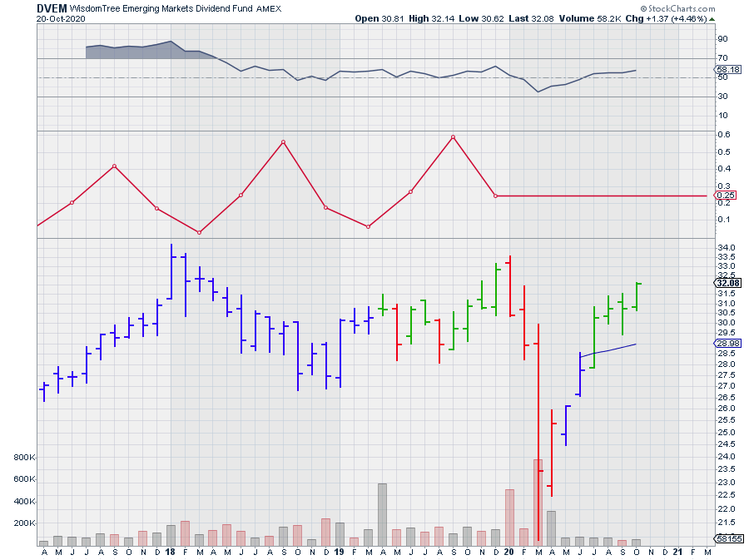Select the 32.08 last price axis tag
Image resolution: width=749 pixels, height=560 pixels.
click(x=727, y=283)
